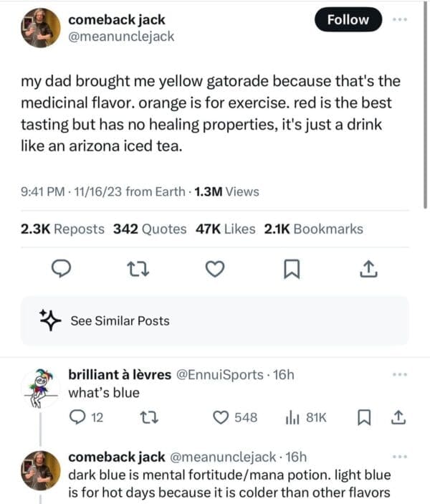Open more options on EnnuiSports reply
Viewport: 430px width, 504px height.
(399, 374)
